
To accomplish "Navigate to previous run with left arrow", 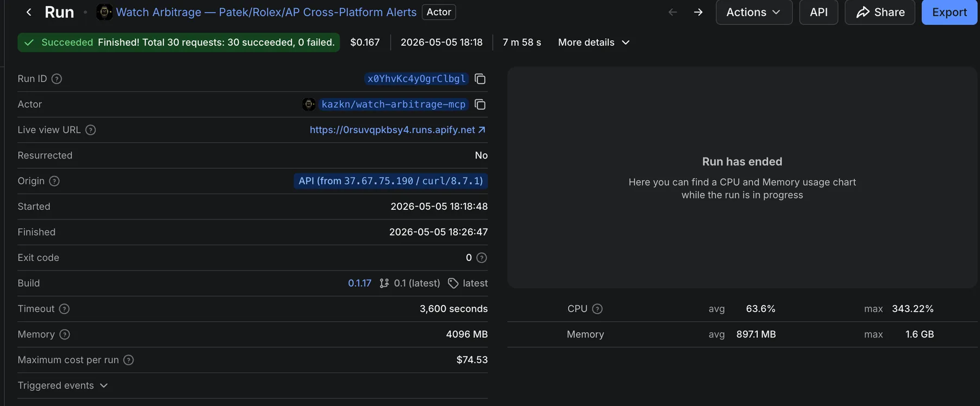I will [673, 12].
